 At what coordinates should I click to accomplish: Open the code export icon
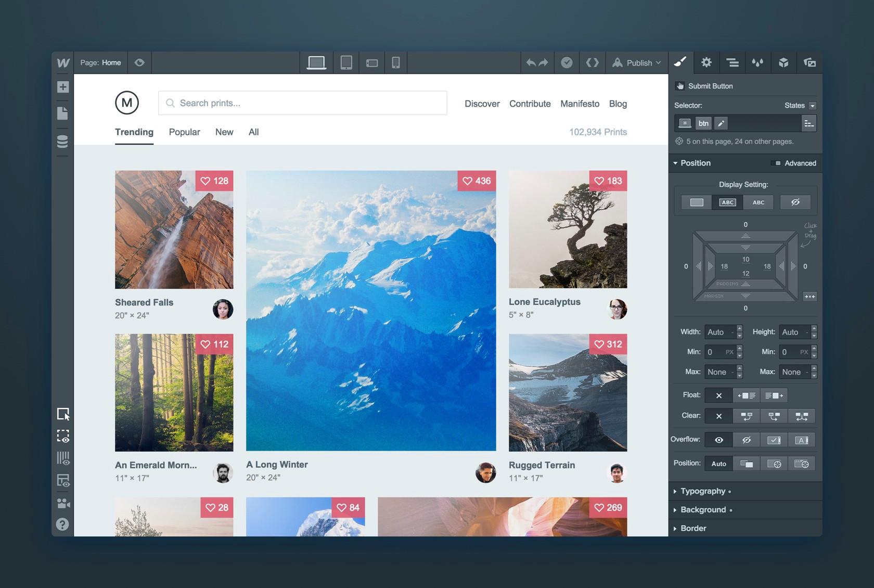pyautogui.click(x=592, y=62)
